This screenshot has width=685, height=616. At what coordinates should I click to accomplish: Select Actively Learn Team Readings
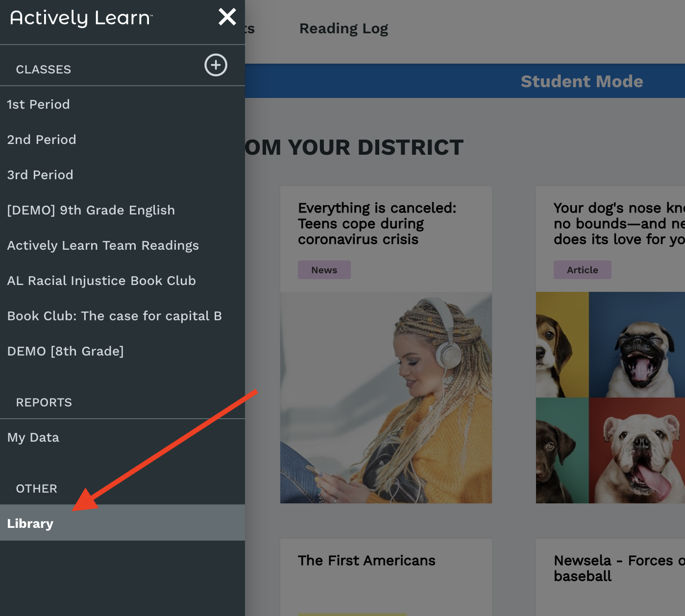tap(103, 245)
